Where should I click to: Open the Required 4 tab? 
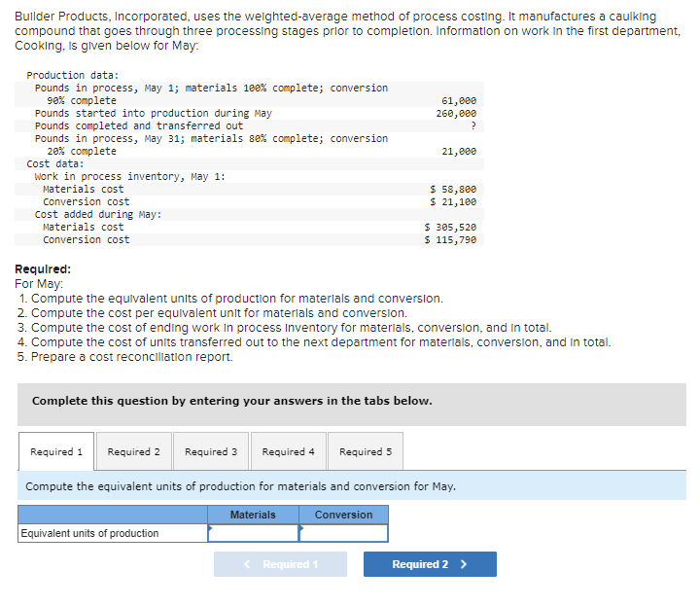pyautogui.click(x=289, y=451)
